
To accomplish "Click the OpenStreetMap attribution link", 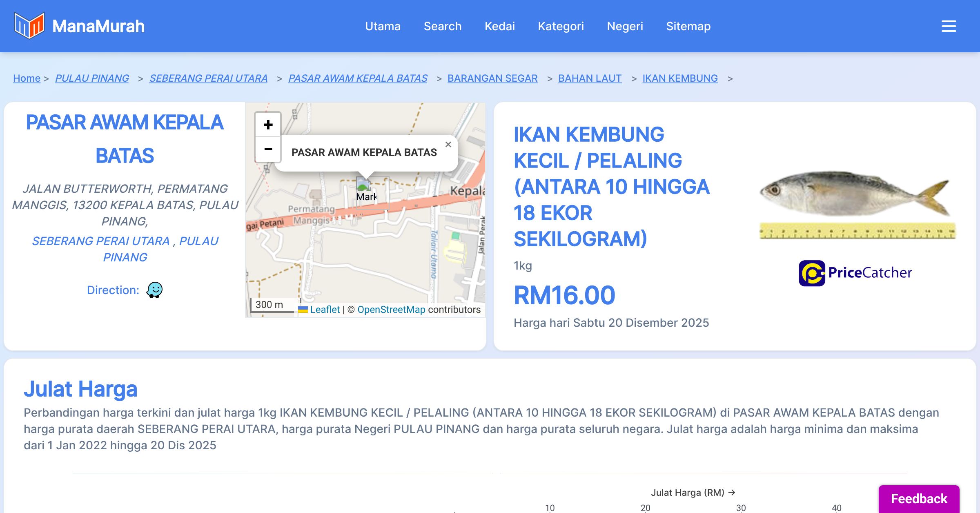I will (x=391, y=310).
